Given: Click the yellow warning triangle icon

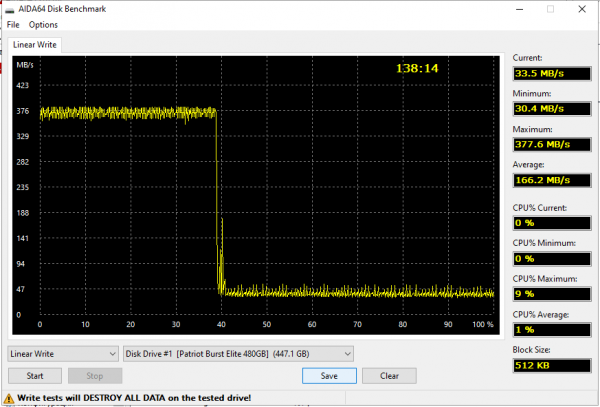Looking at the screenshot, I should pos(9,398).
